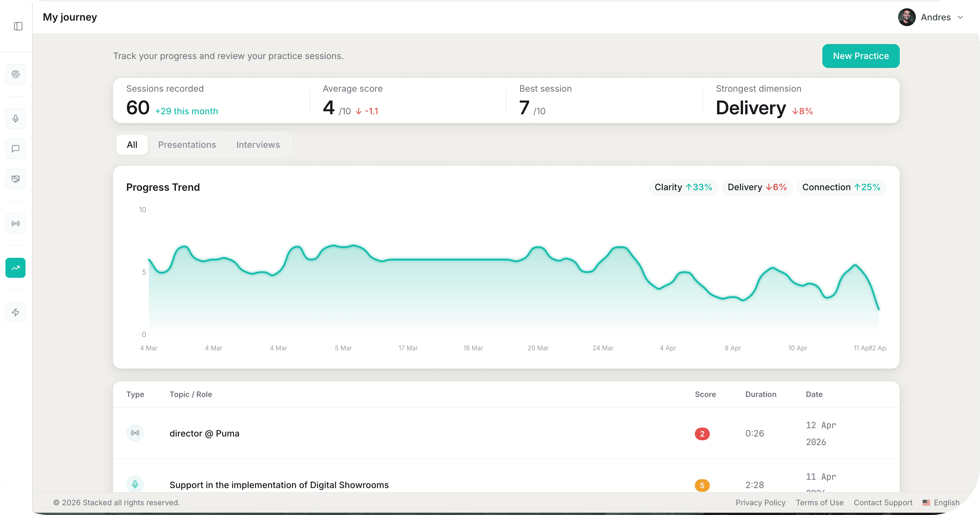Open the live broadcast sidebar icon

tap(15, 224)
